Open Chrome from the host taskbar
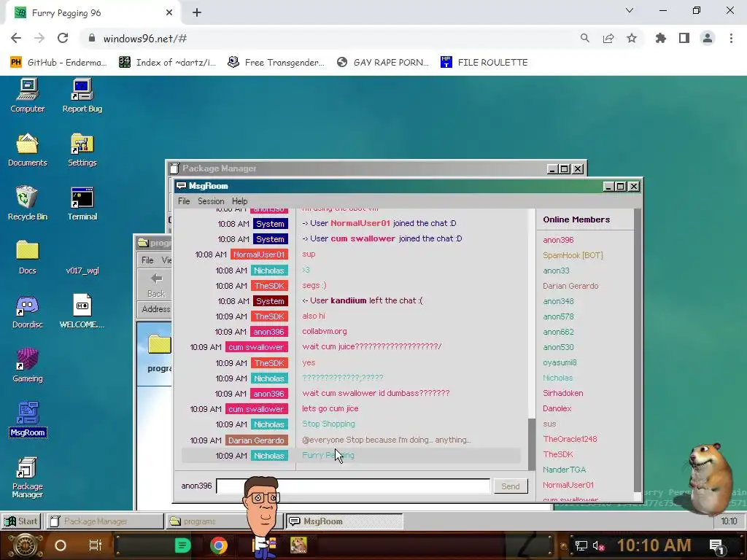Viewport: 747px width, 560px height. coord(219,545)
